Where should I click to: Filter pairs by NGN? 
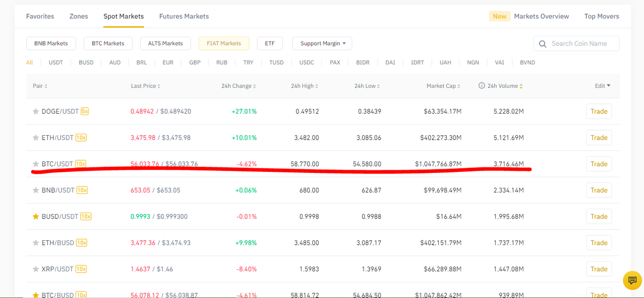(x=473, y=62)
